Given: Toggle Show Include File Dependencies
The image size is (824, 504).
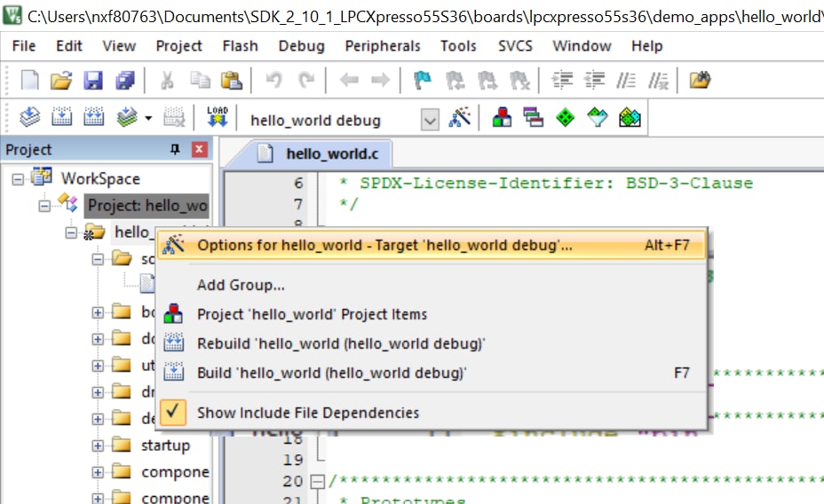Looking at the screenshot, I should [307, 412].
